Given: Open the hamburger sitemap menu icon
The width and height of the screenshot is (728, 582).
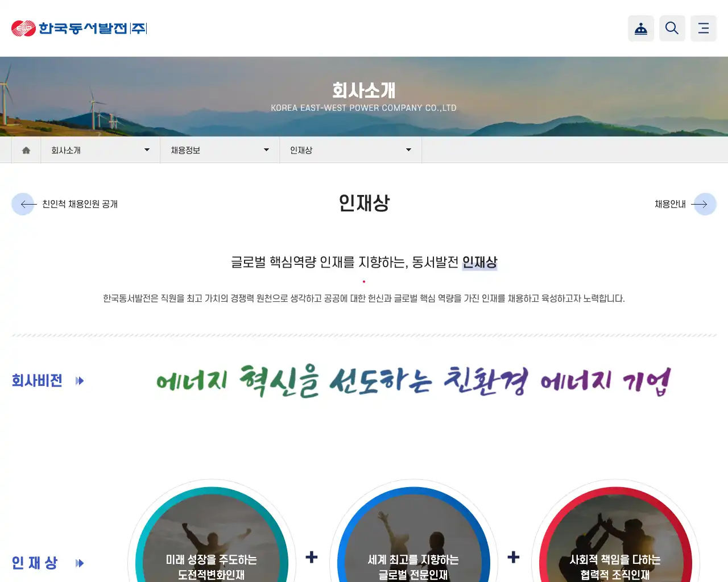Looking at the screenshot, I should tap(704, 28).
